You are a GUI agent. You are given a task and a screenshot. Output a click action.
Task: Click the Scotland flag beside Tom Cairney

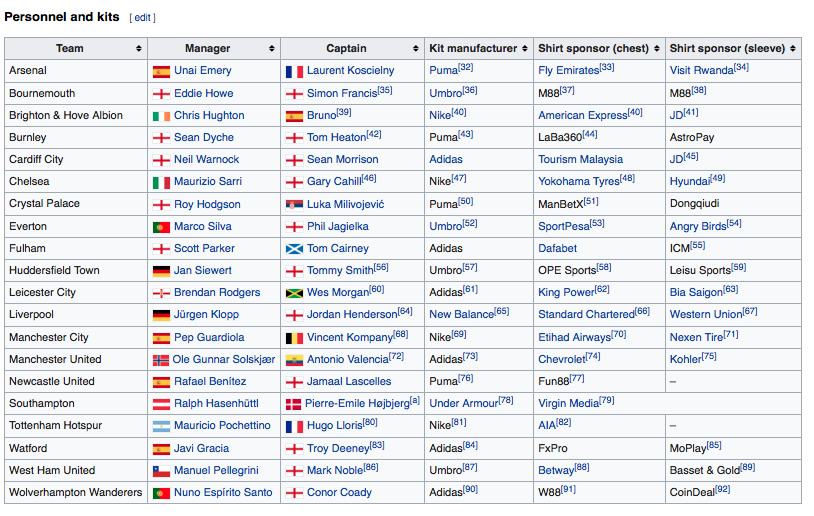(x=294, y=249)
